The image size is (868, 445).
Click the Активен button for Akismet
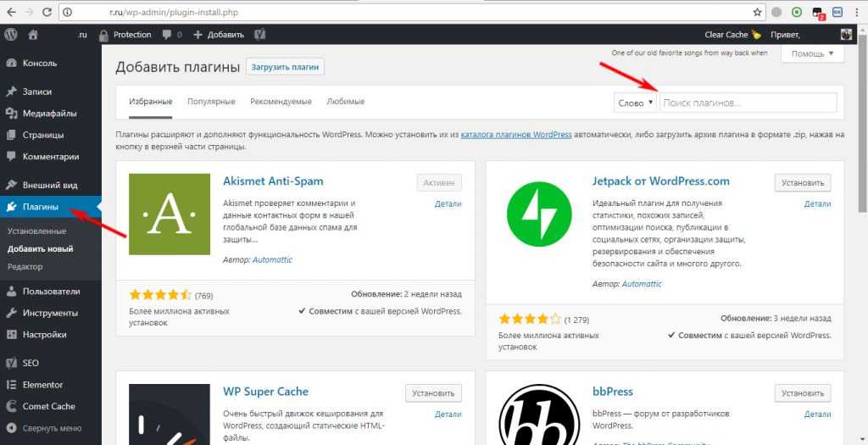click(439, 182)
